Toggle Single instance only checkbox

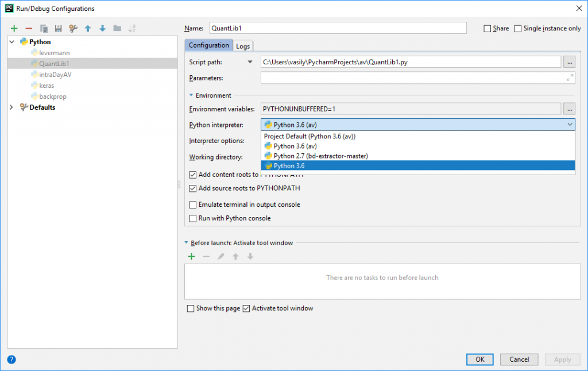pos(518,29)
